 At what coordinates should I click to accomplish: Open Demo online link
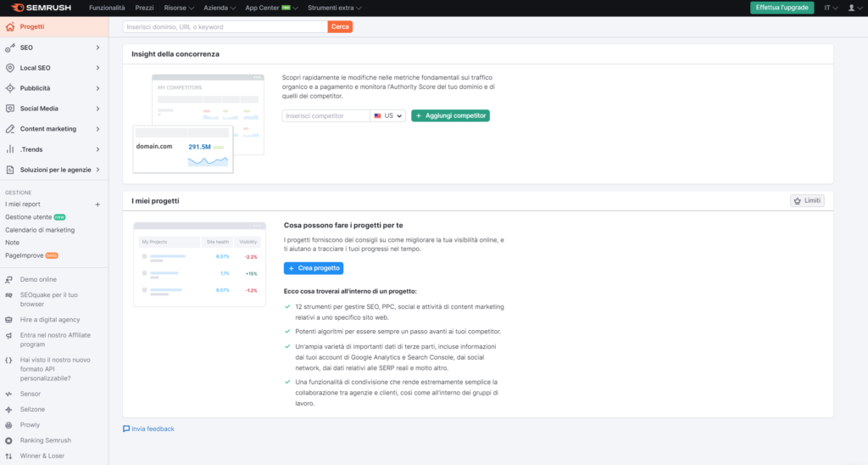click(x=38, y=279)
